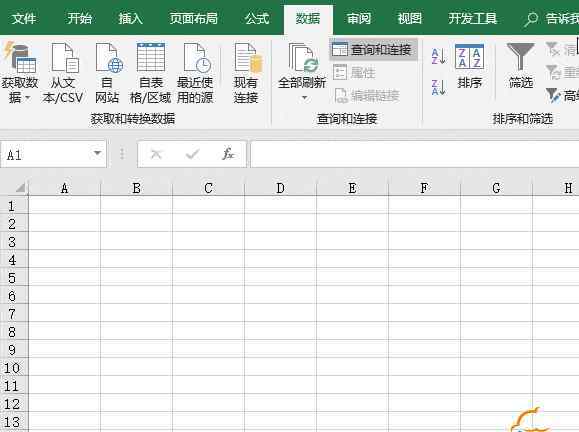The image size is (579, 432).
Task: Select column E header
Action: click(x=352, y=188)
